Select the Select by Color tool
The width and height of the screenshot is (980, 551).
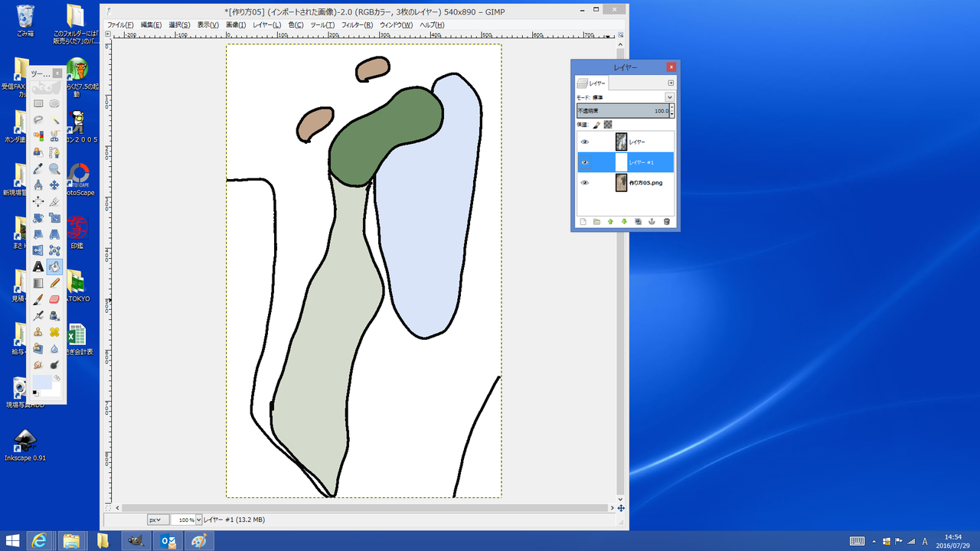(x=38, y=136)
